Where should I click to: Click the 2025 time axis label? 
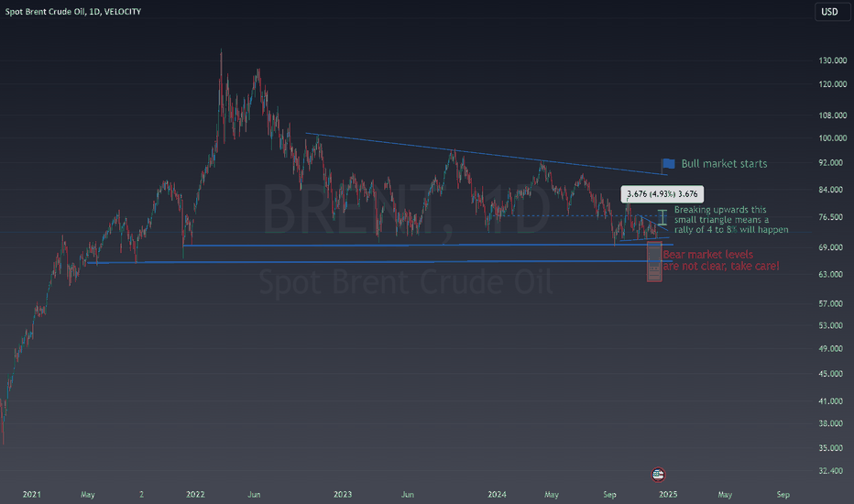click(x=668, y=494)
